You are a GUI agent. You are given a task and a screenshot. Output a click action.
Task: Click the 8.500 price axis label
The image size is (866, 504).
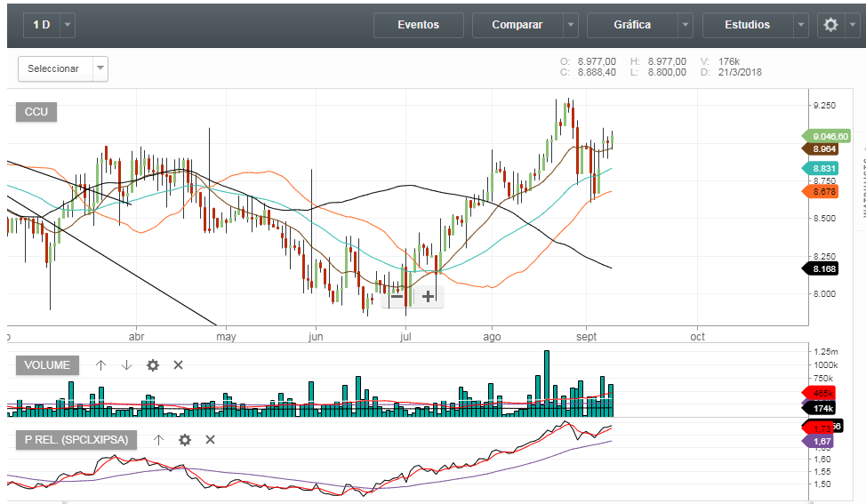(824, 219)
